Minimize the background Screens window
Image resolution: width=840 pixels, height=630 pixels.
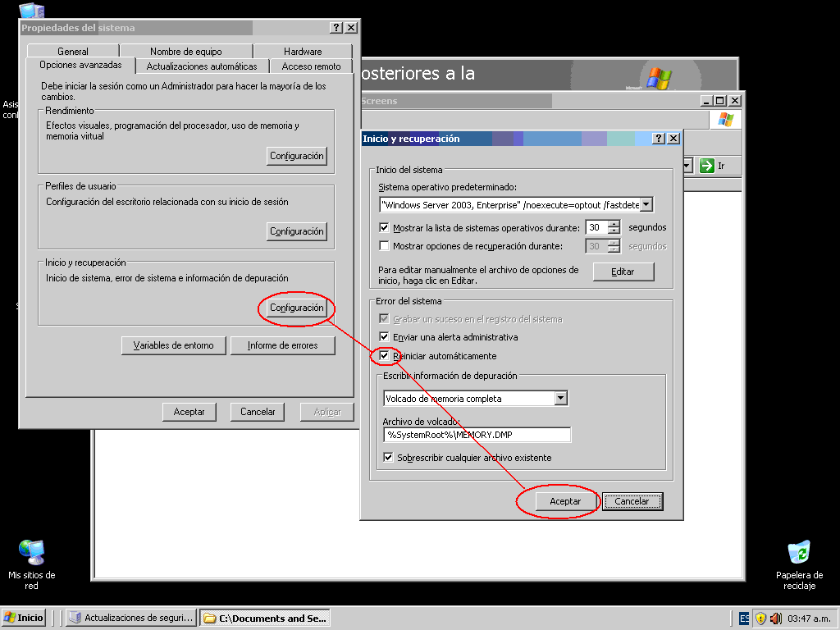(x=707, y=101)
